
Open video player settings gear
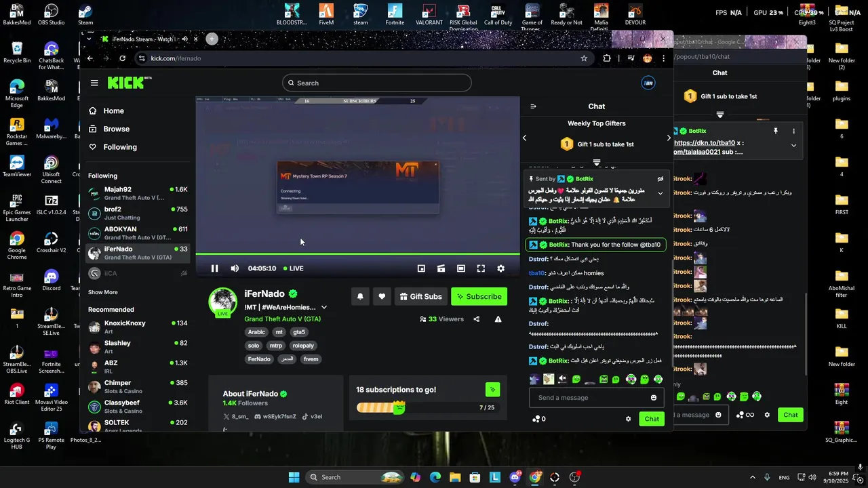(501, 268)
